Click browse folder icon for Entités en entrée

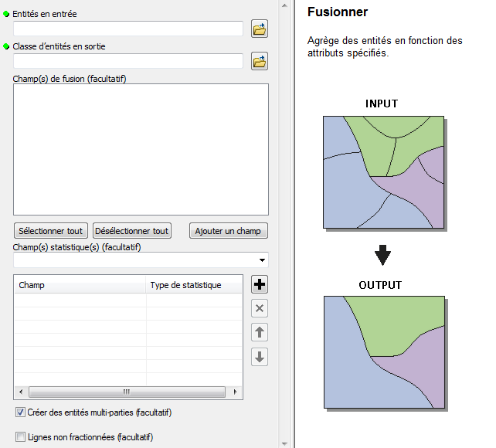click(x=260, y=29)
